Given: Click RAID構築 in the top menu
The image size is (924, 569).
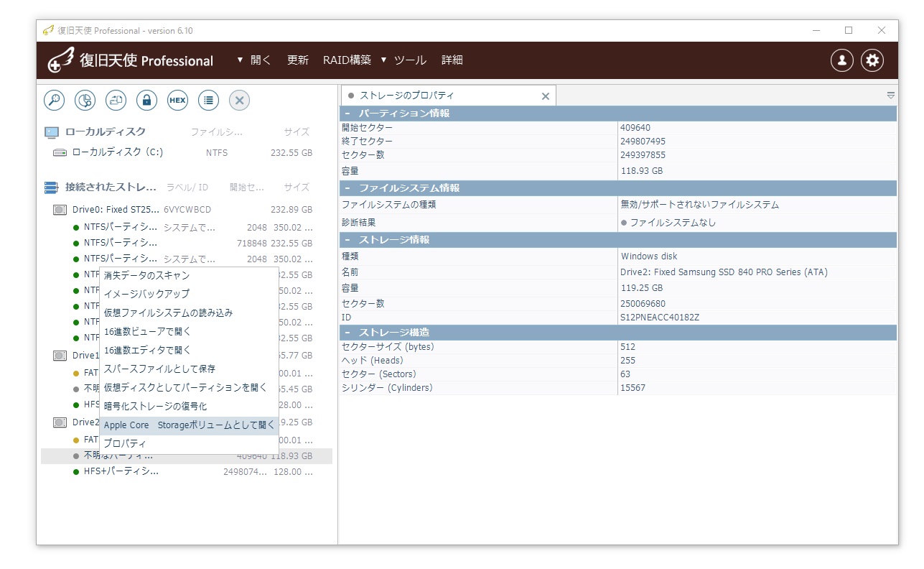Looking at the screenshot, I should (x=347, y=60).
